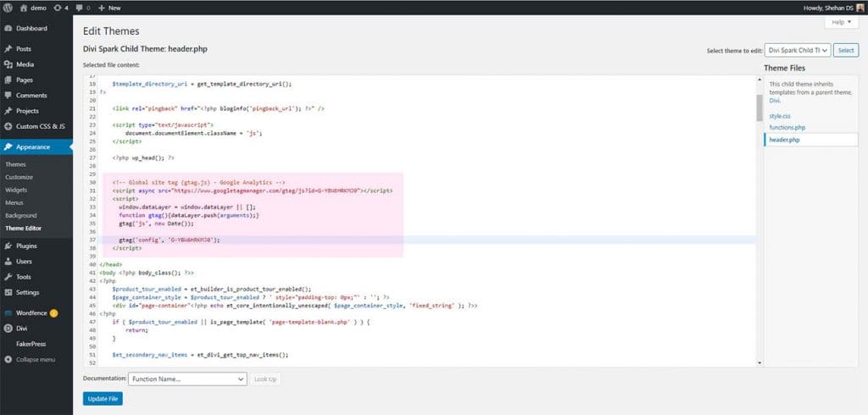Click the Custom CSS & JS plus icon

pyautogui.click(x=8, y=126)
